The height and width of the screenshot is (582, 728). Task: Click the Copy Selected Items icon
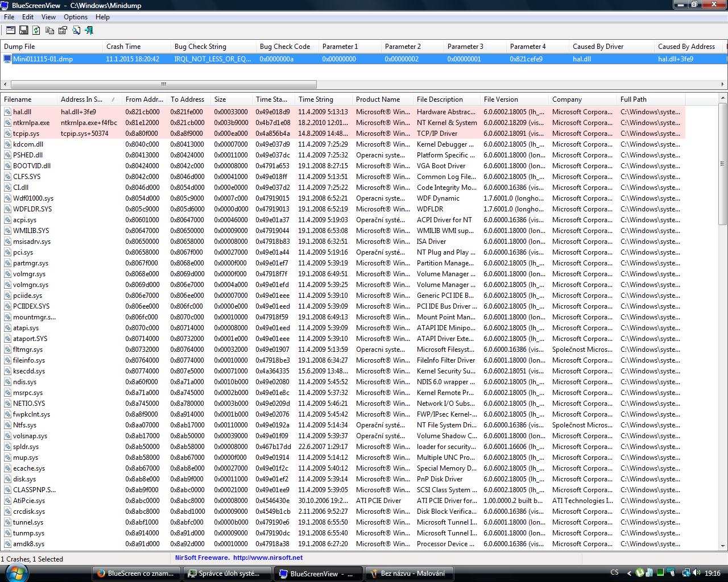[50, 30]
